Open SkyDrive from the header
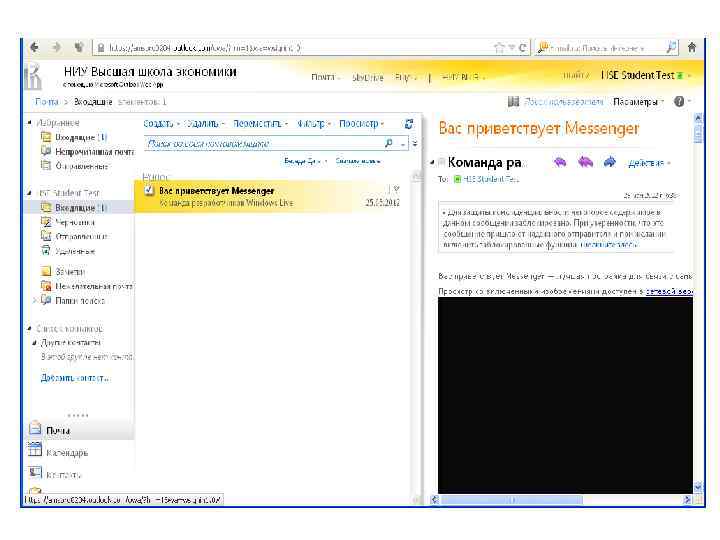Viewport: 720px width, 540px height. click(367, 77)
